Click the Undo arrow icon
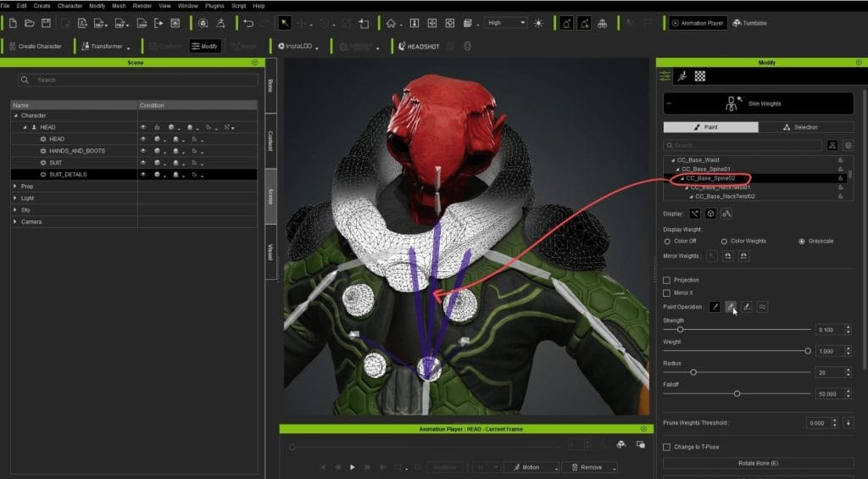This screenshot has width=868, height=479. (248, 23)
